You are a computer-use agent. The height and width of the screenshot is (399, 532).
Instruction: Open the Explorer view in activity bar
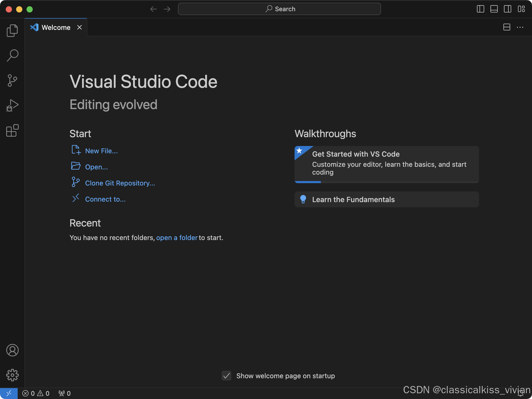[12, 31]
